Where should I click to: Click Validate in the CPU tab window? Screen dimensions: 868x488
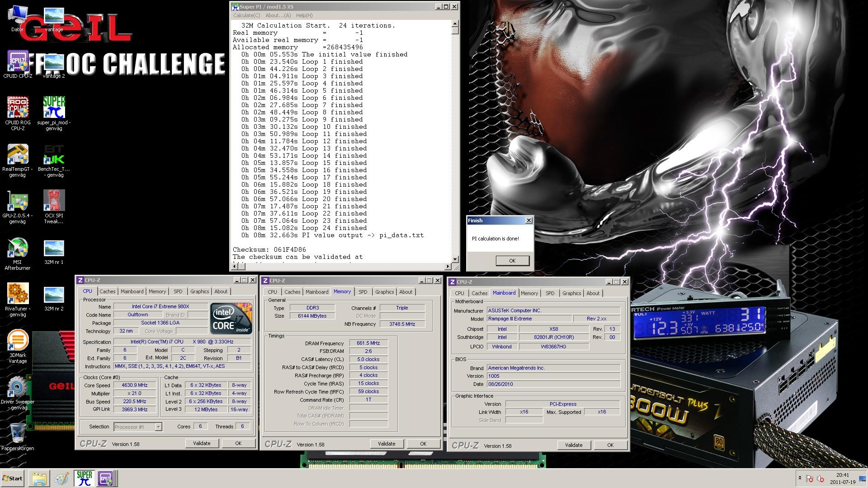202,443
